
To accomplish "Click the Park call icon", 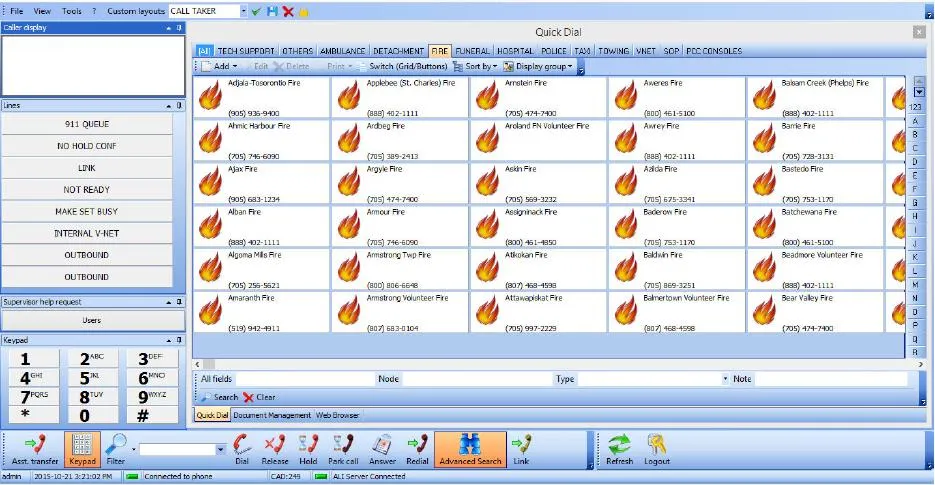I will [x=343, y=449].
